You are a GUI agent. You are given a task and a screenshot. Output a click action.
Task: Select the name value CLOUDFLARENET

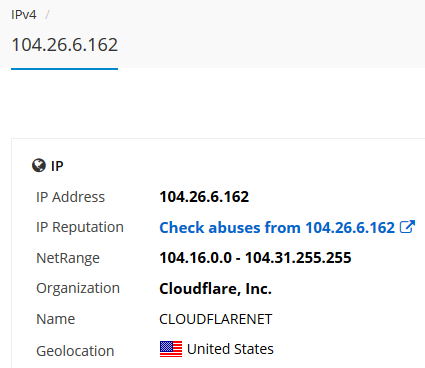(216, 319)
